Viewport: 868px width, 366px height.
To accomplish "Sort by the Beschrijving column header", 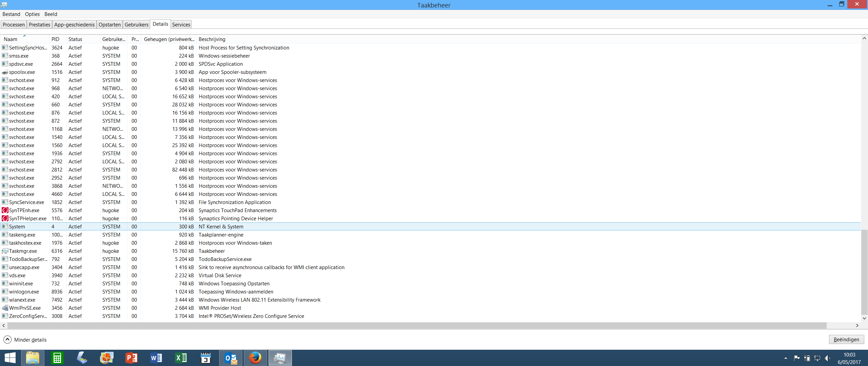I will point(212,39).
